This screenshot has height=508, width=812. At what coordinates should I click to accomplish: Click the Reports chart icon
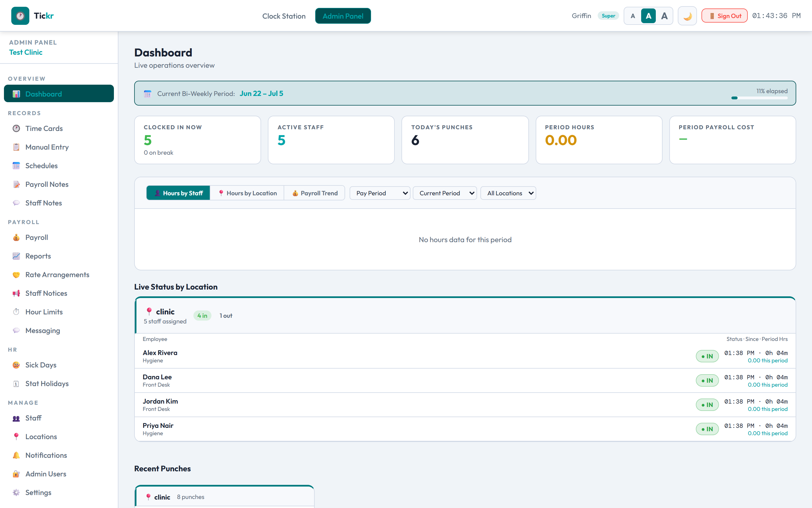[x=16, y=256]
